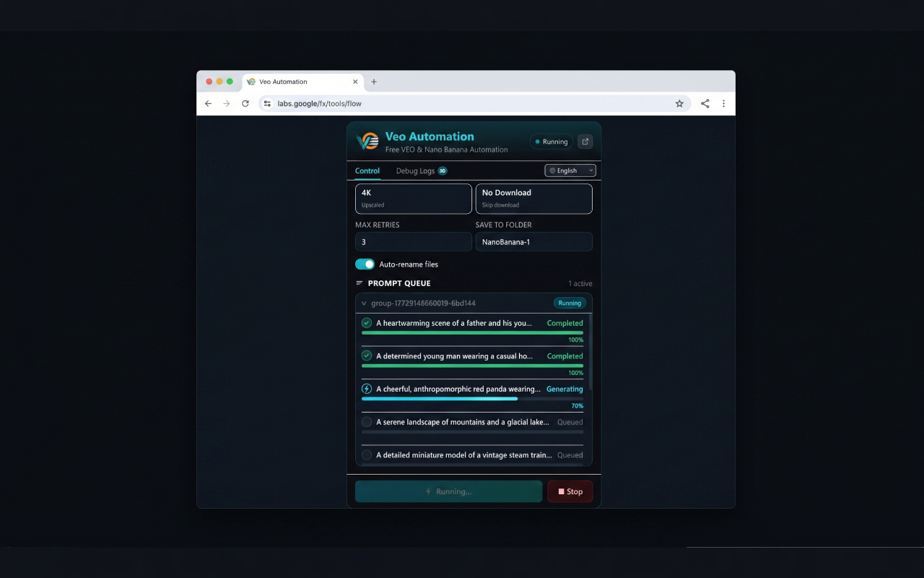This screenshot has height=578, width=924.
Task: Toggle Auto-rename files switch
Action: (365, 264)
